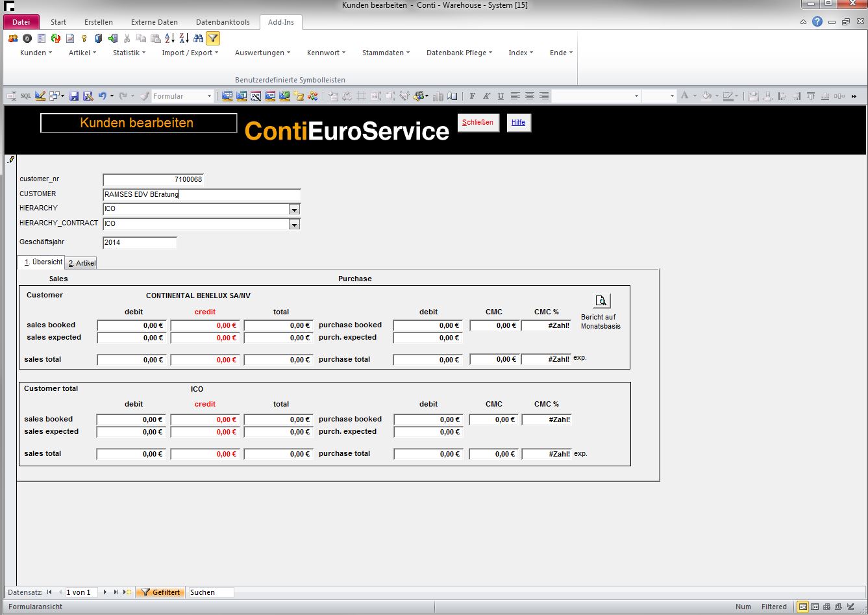Switch to form view status bar icon
868x615 pixels.
[x=804, y=607]
